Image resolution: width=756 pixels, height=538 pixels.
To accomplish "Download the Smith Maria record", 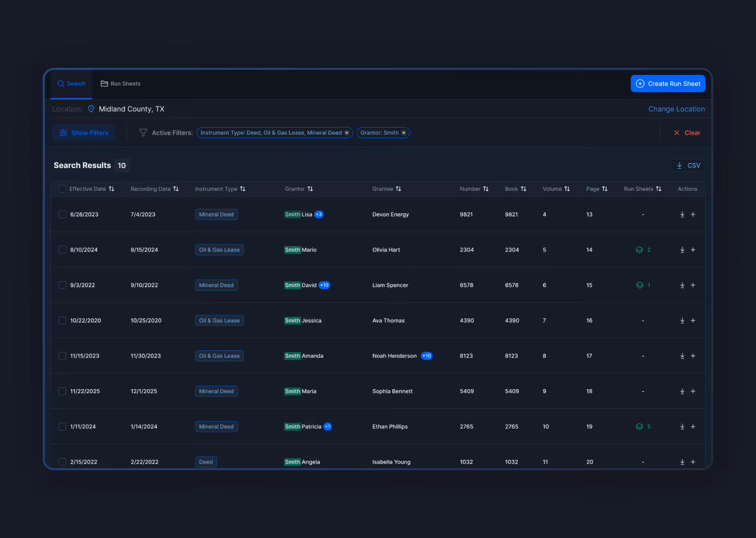I will pyautogui.click(x=682, y=392).
